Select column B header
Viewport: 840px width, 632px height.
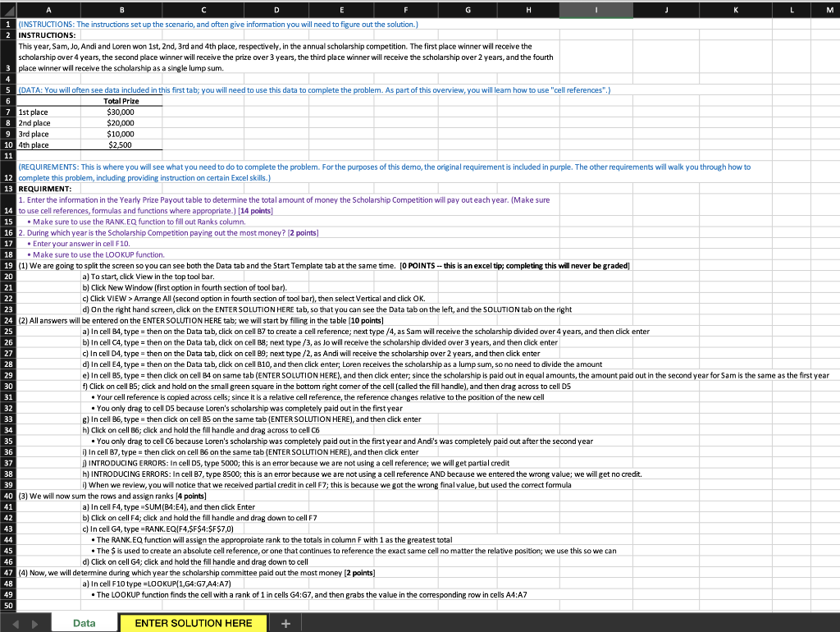pyautogui.click(x=121, y=10)
